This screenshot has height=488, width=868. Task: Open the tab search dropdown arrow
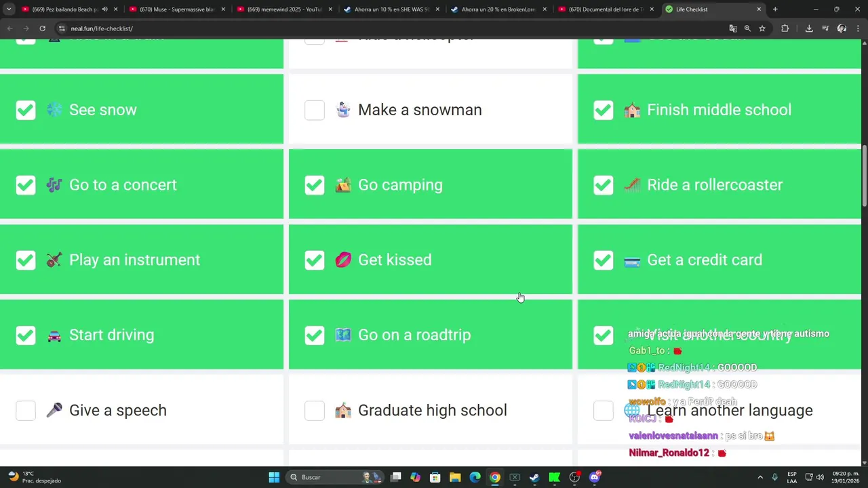point(9,9)
